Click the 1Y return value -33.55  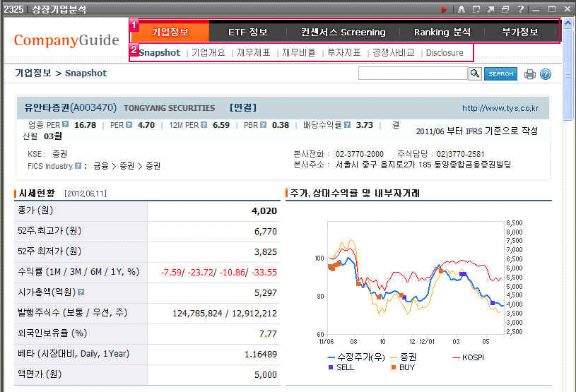click(x=264, y=273)
